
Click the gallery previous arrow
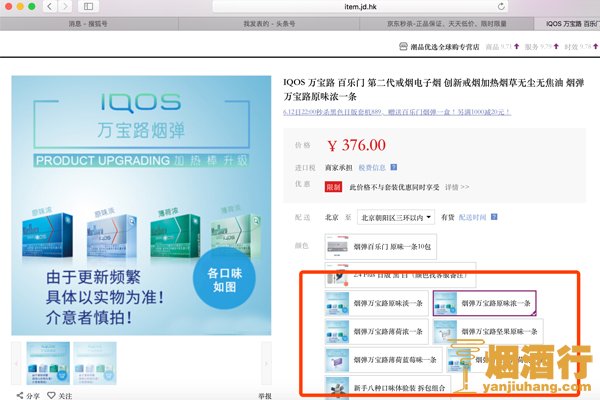[16, 363]
